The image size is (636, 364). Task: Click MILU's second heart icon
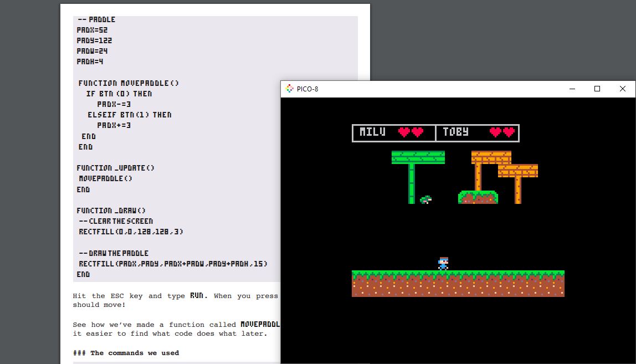pos(417,132)
